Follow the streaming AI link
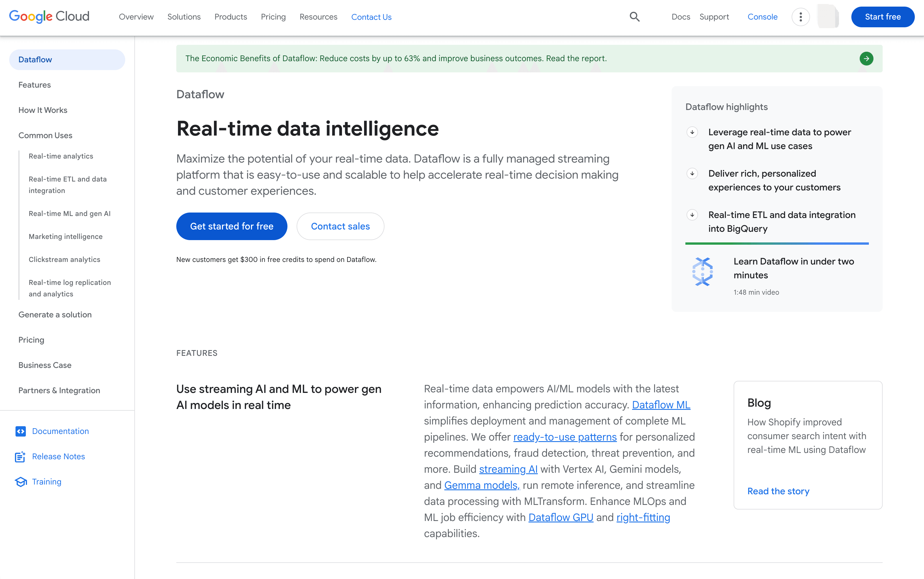924x579 pixels. tap(508, 469)
